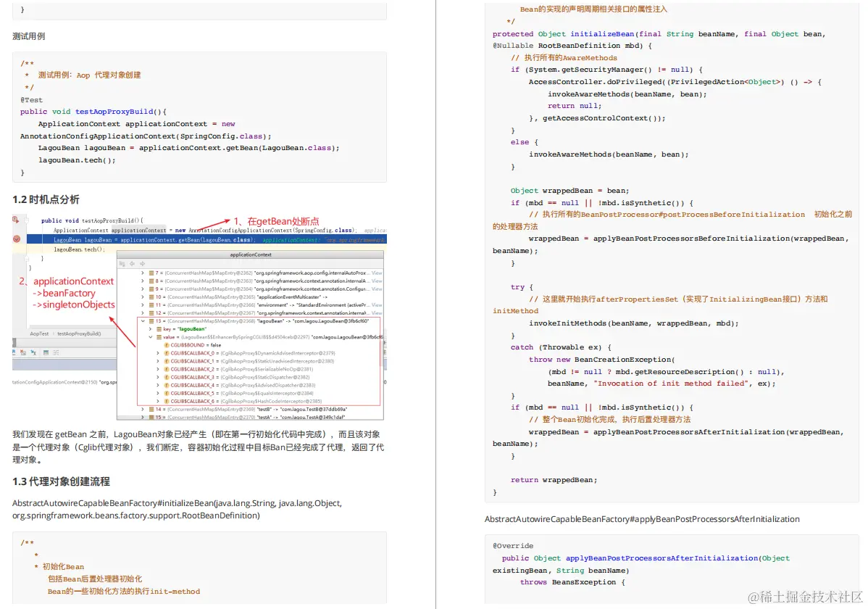This screenshot has width=868, height=609.
Task: Click the "测试用例" label
Action: pos(29,36)
